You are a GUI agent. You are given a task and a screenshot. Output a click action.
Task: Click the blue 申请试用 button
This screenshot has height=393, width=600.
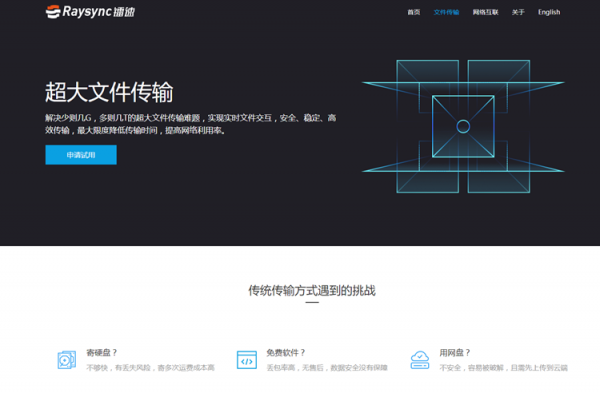pos(81,155)
